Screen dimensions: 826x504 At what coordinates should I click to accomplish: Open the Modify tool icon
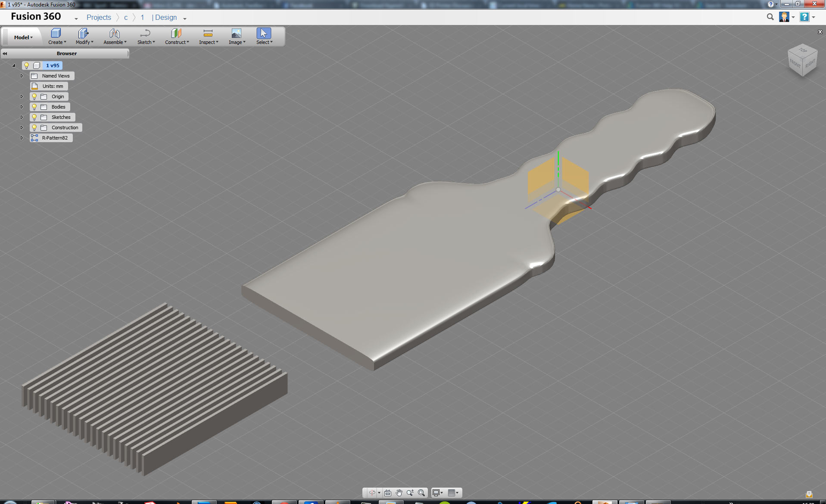point(83,33)
